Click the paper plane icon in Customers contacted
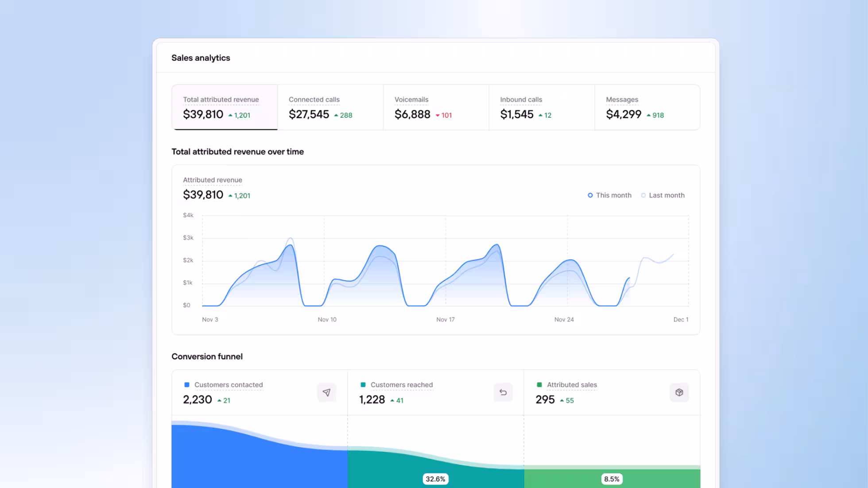 (x=326, y=392)
